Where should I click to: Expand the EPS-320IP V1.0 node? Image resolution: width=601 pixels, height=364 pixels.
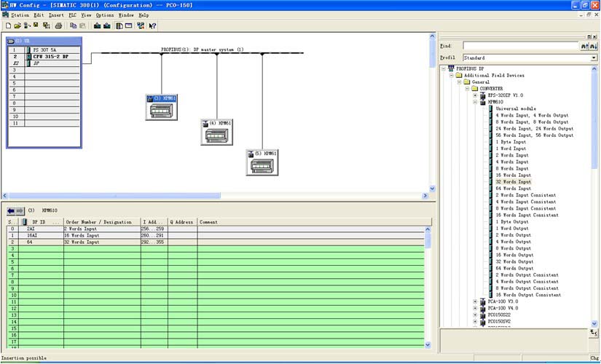pyautogui.click(x=475, y=95)
